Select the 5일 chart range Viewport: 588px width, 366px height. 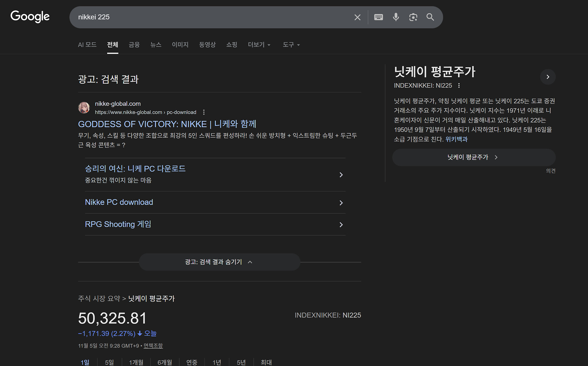point(109,362)
